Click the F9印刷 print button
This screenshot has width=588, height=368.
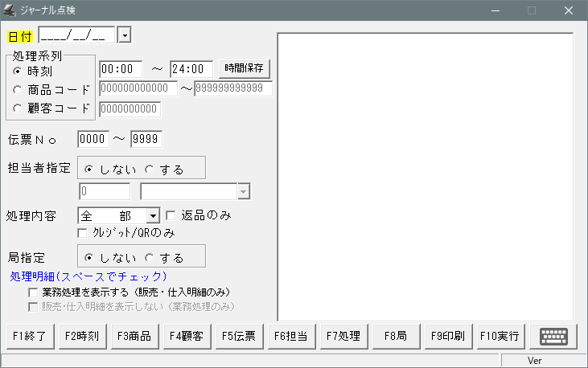447,337
